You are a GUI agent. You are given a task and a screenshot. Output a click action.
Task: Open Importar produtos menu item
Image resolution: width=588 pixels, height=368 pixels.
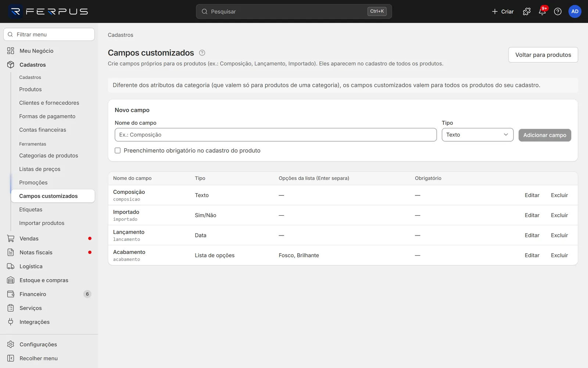[x=42, y=223]
